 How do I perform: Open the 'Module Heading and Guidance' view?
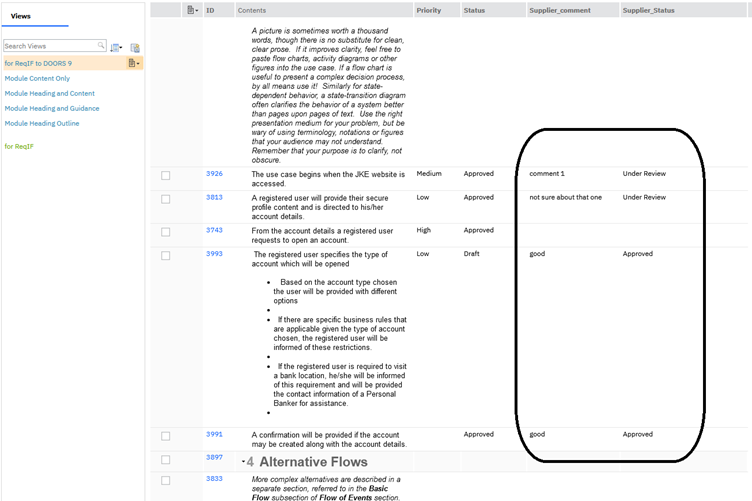click(52, 108)
